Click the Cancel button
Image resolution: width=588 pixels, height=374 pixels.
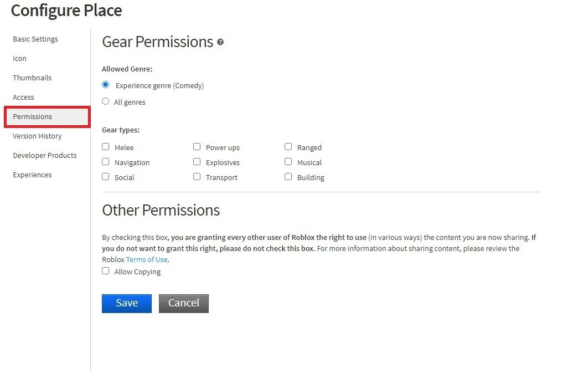pos(184,303)
